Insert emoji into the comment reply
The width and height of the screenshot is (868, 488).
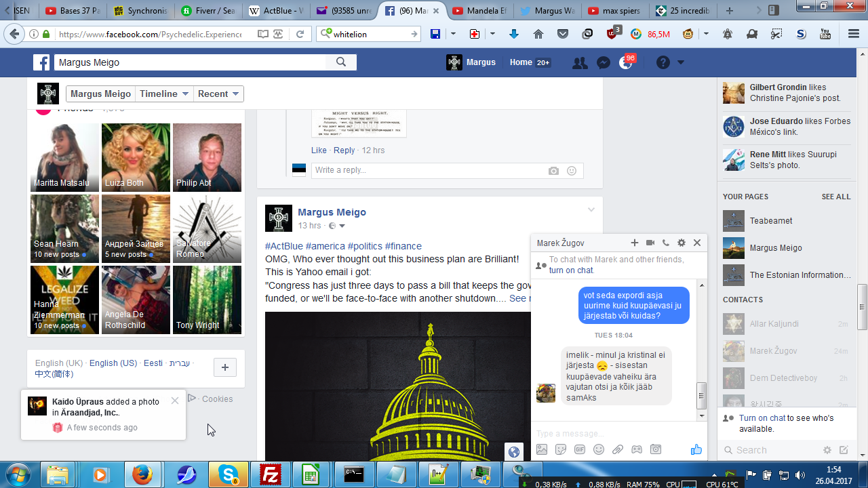[572, 171]
